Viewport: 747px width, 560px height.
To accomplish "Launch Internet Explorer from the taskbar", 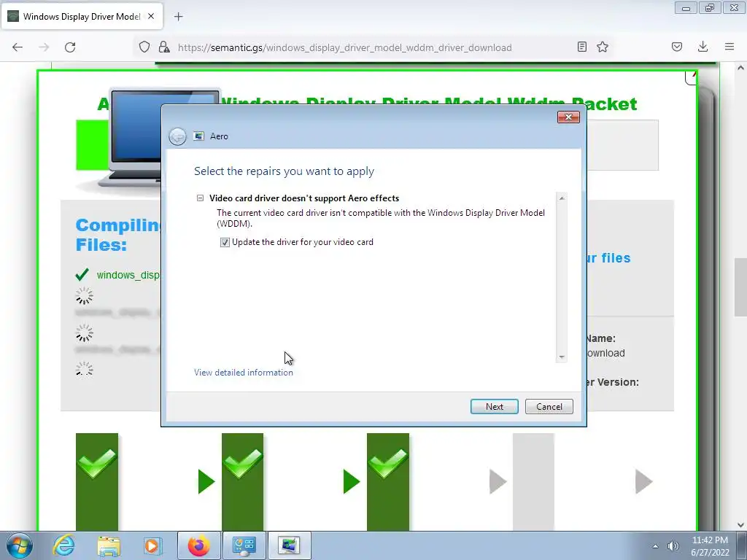I will pos(64,545).
